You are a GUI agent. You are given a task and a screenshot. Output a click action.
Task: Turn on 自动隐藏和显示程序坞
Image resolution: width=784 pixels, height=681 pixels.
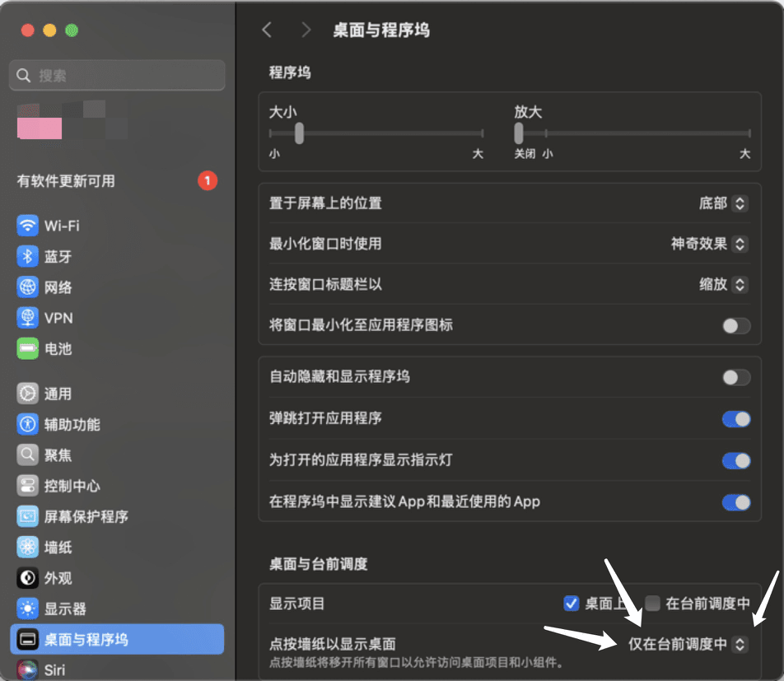735,376
